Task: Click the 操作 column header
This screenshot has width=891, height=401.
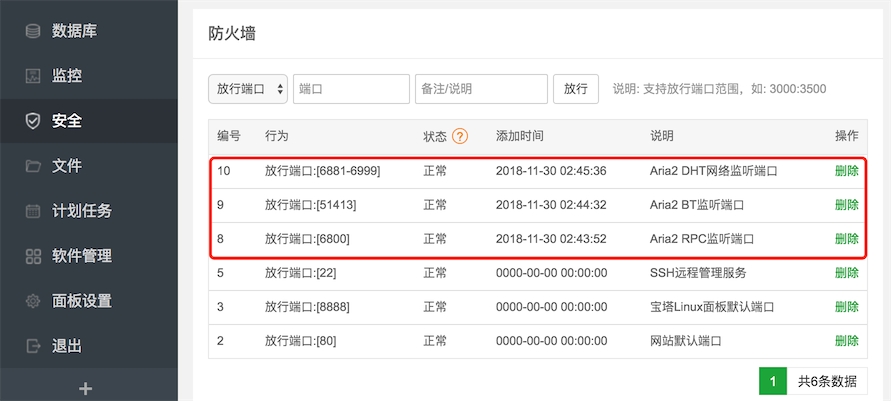Action: [x=847, y=136]
